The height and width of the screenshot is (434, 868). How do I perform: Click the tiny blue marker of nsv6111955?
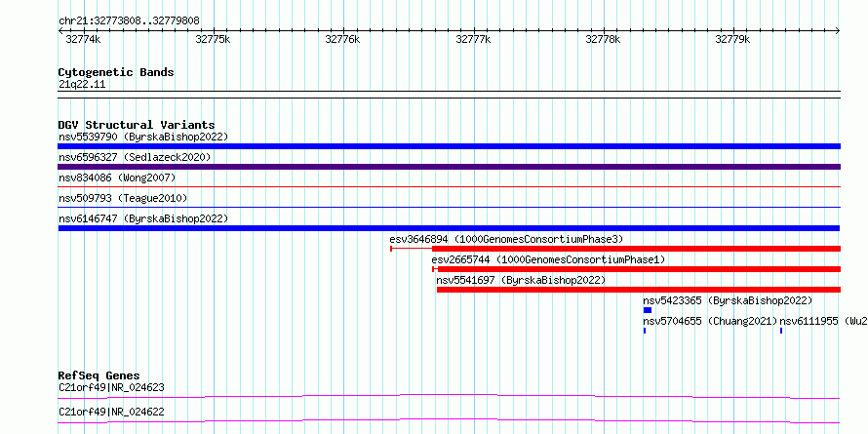pos(781,331)
